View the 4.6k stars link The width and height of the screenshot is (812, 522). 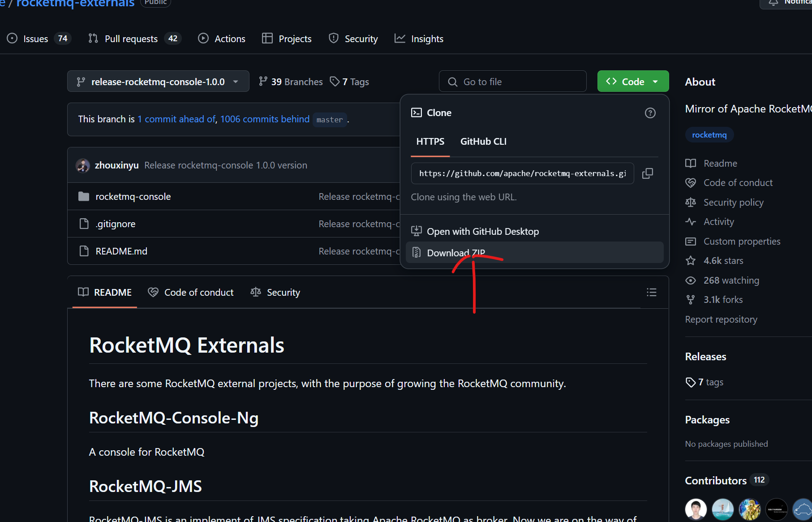point(714,260)
